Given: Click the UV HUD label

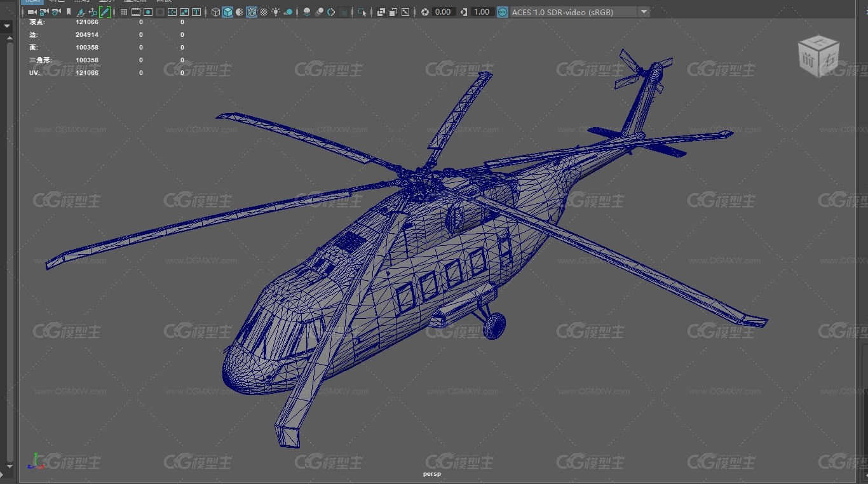Looking at the screenshot, I should [x=34, y=73].
